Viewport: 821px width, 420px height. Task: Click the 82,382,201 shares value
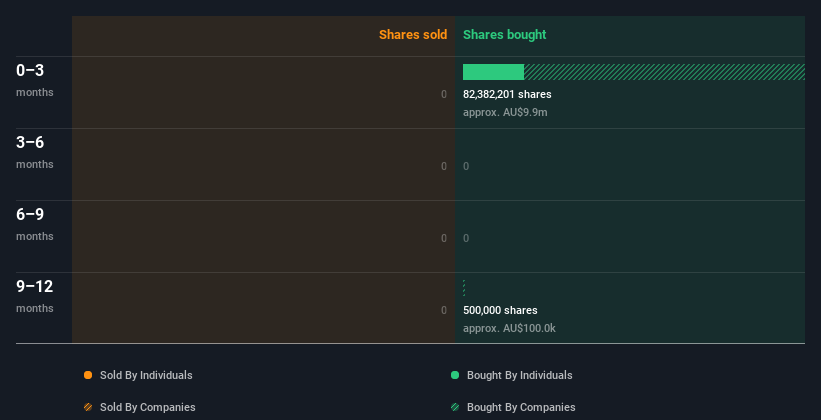click(x=507, y=94)
